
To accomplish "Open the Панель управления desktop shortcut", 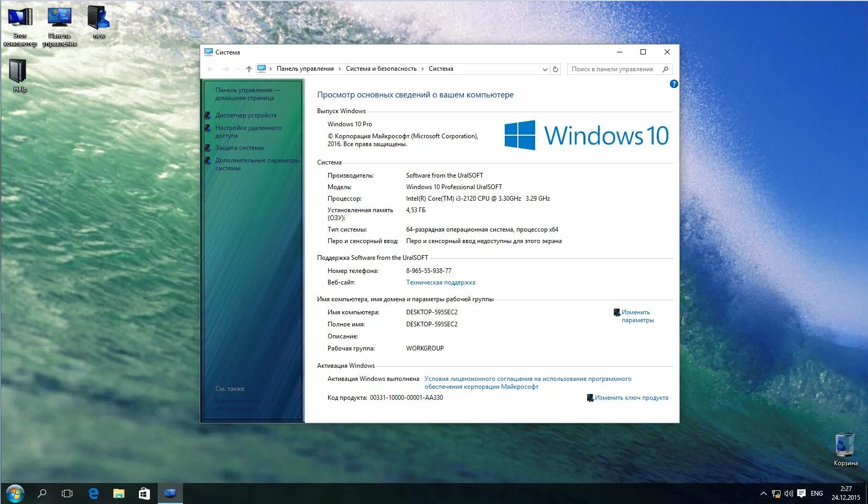I will point(59,27).
